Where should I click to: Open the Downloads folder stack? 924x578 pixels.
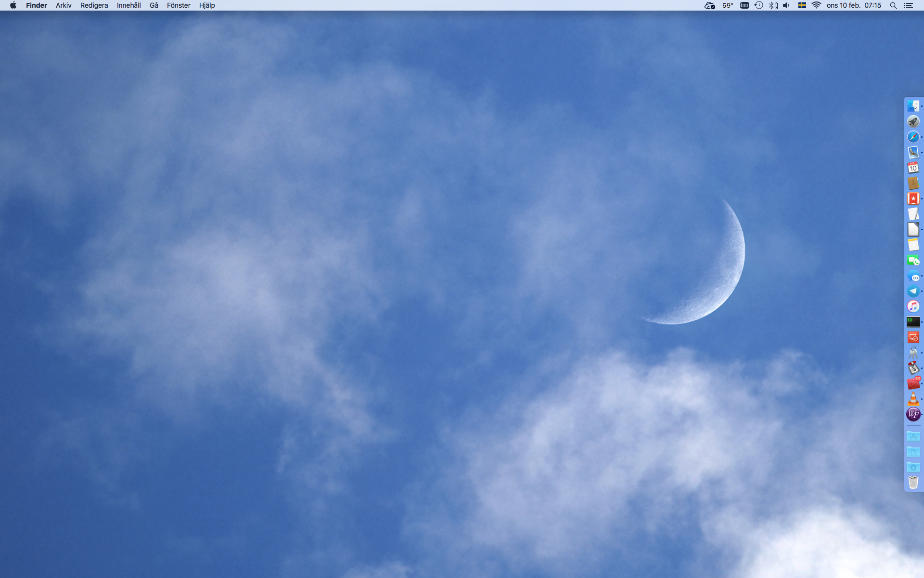pyautogui.click(x=913, y=467)
